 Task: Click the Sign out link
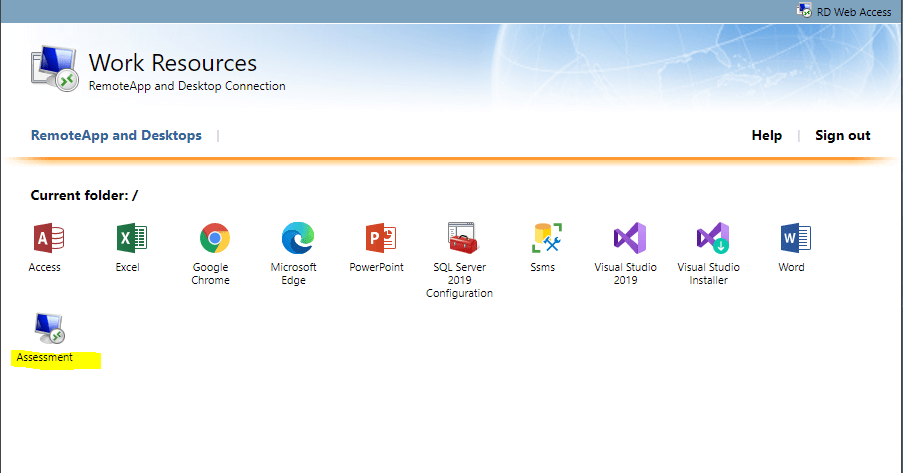pyautogui.click(x=843, y=135)
